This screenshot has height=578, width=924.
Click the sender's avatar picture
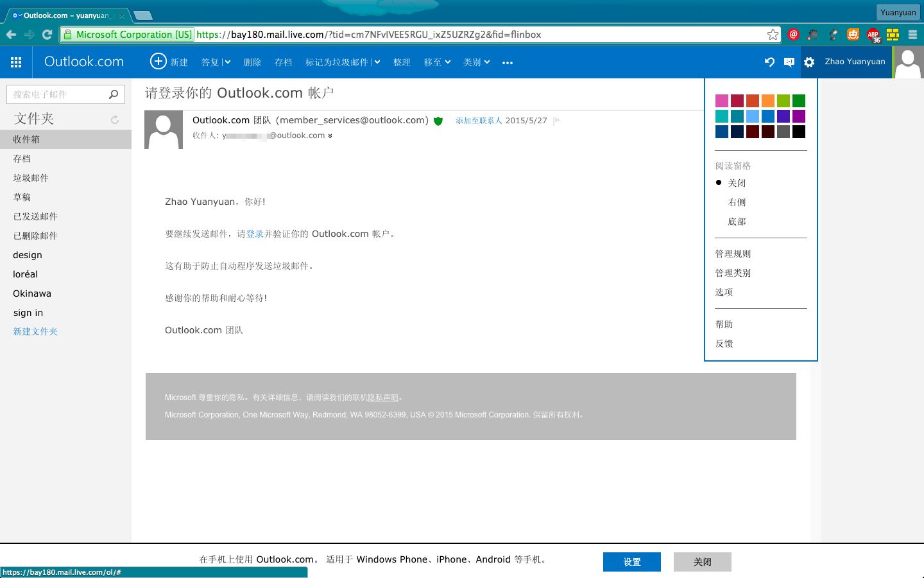pos(164,130)
